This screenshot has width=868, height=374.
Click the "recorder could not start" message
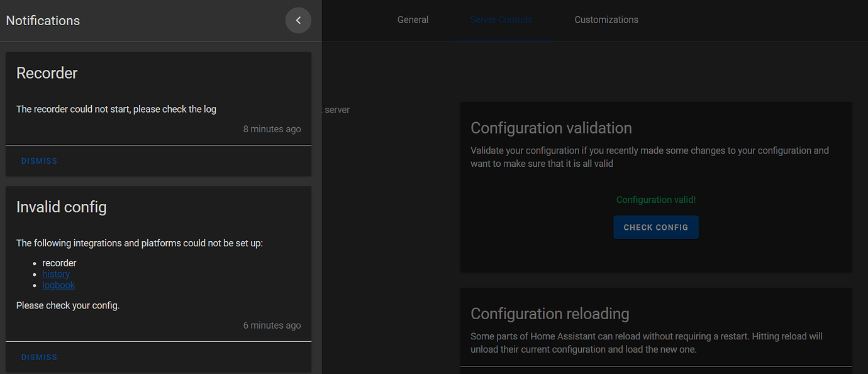(x=116, y=110)
